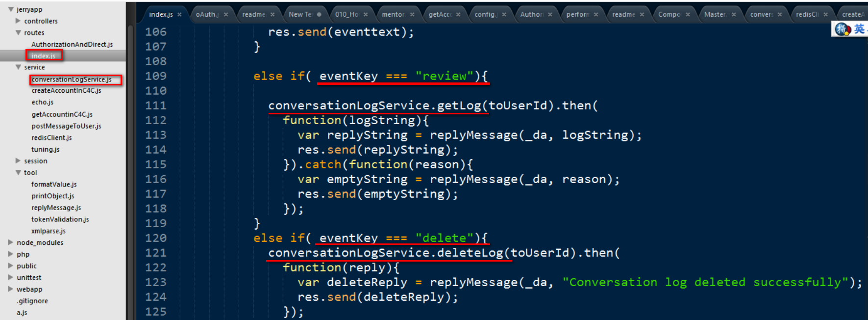Viewport: 868px width, 320px height.
Task: Switch to the index.js tab
Action: pyautogui.click(x=161, y=15)
